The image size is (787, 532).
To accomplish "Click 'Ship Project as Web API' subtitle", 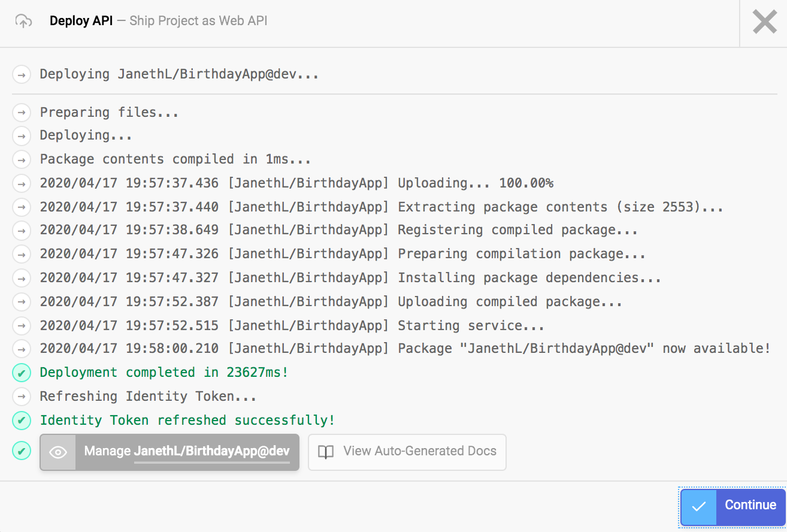I will [198, 21].
